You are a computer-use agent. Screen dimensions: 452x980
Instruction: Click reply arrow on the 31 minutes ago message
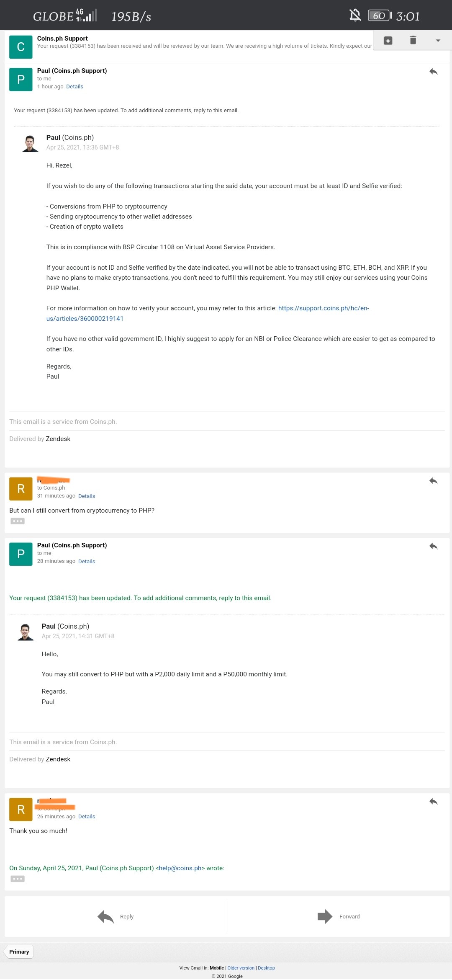(433, 481)
